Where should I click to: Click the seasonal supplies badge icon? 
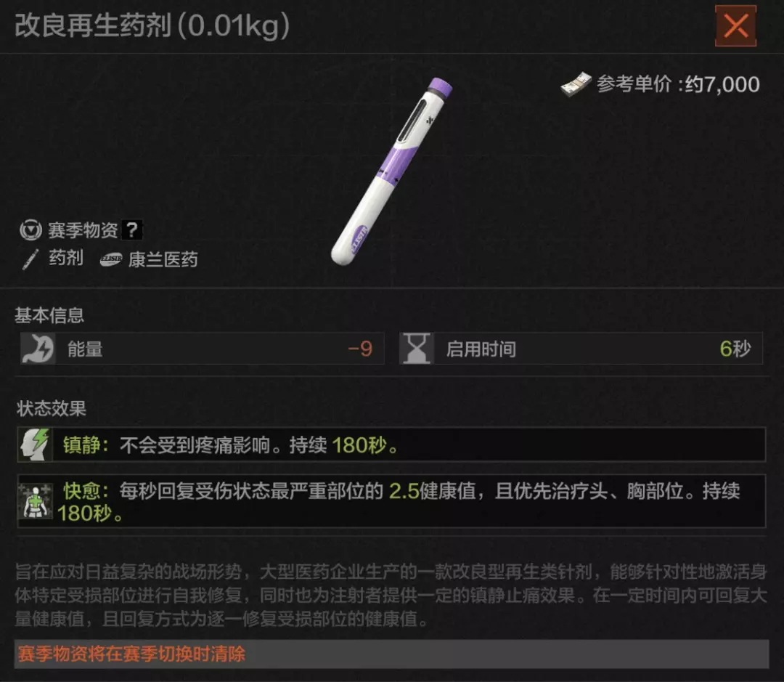(31, 230)
